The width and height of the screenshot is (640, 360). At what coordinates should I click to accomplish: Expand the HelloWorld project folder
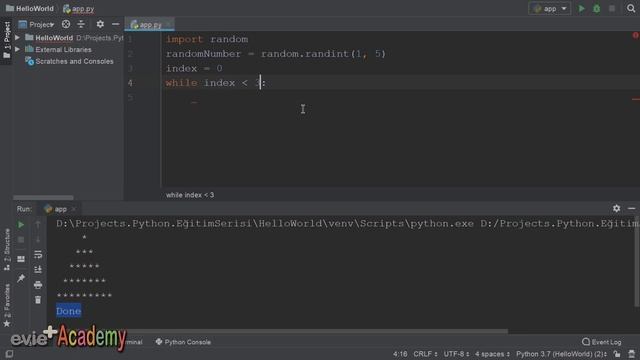18,38
